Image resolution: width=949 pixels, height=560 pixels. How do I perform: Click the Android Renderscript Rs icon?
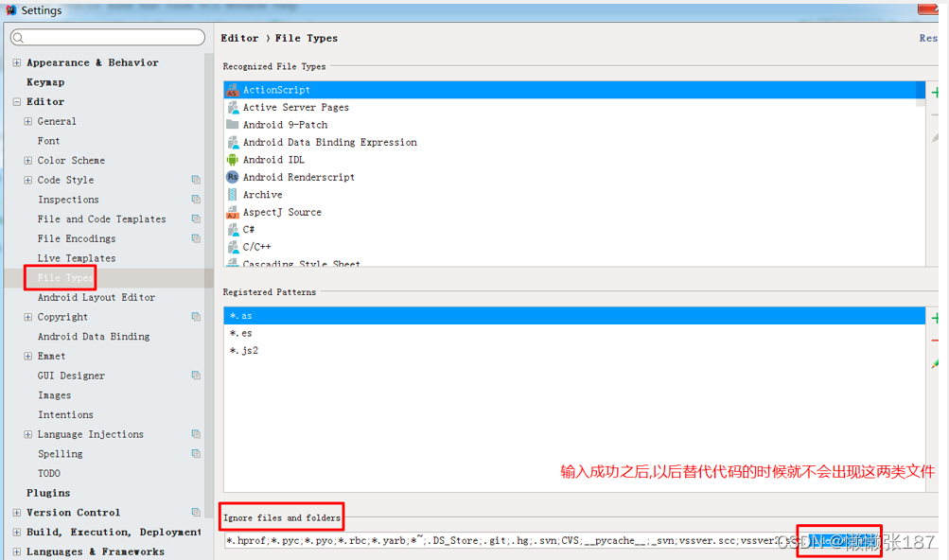pyautogui.click(x=233, y=177)
